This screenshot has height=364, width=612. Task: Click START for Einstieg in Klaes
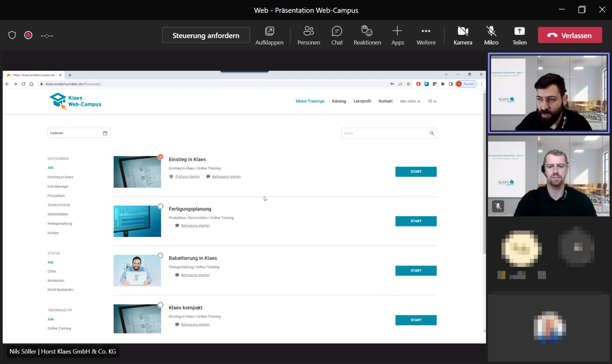(416, 172)
